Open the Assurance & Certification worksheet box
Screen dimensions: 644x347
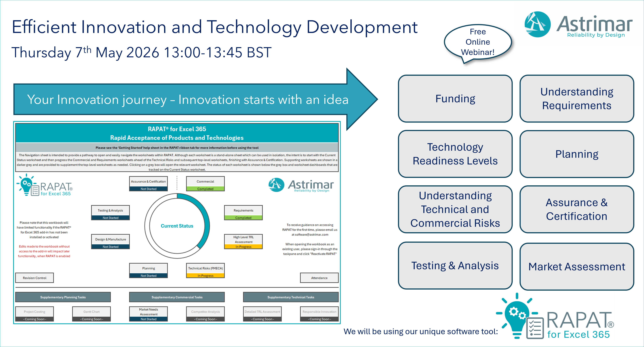point(148,184)
